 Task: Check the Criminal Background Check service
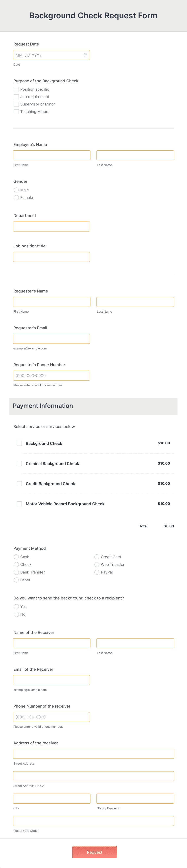[x=19, y=463]
